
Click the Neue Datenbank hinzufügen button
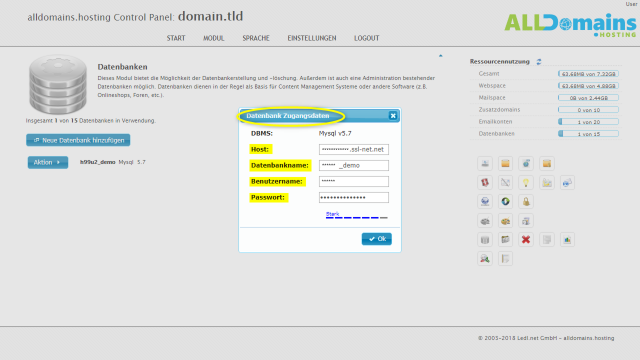tap(78, 140)
